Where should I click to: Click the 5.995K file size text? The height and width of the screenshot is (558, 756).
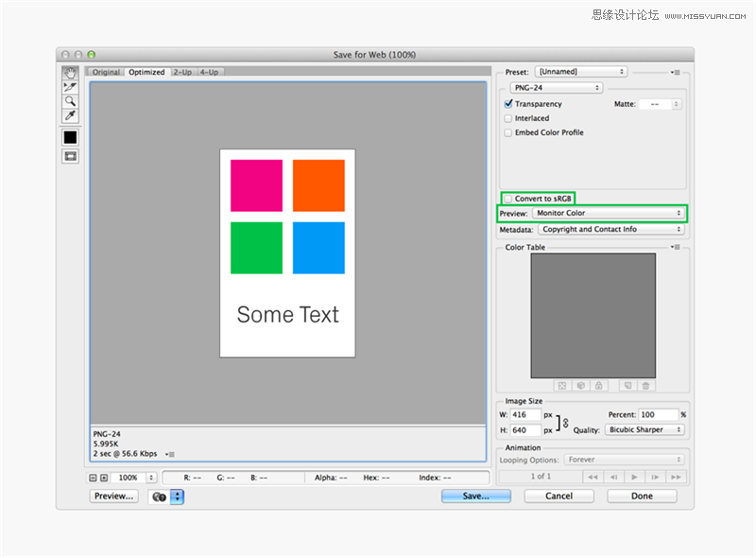pyautogui.click(x=106, y=445)
